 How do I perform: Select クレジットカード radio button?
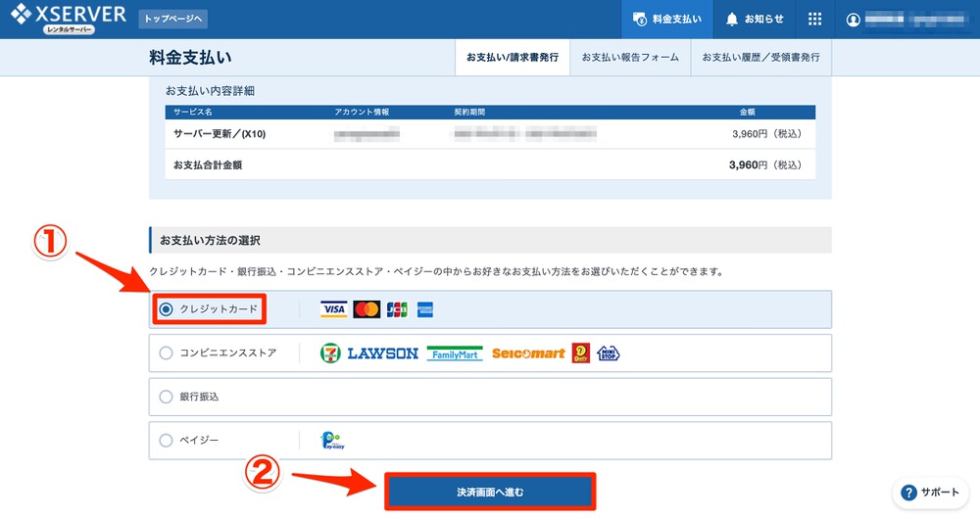pos(166,309)
